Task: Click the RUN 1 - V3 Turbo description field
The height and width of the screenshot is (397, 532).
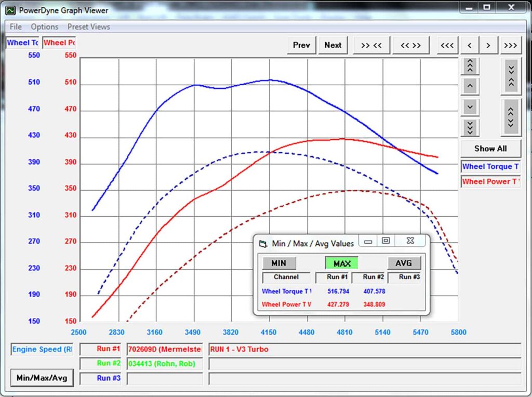Action: (x=365, y=349)
